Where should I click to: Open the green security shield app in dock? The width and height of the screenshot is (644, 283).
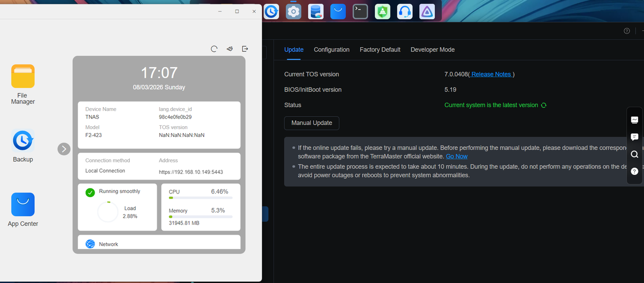(x=382, y=11)
